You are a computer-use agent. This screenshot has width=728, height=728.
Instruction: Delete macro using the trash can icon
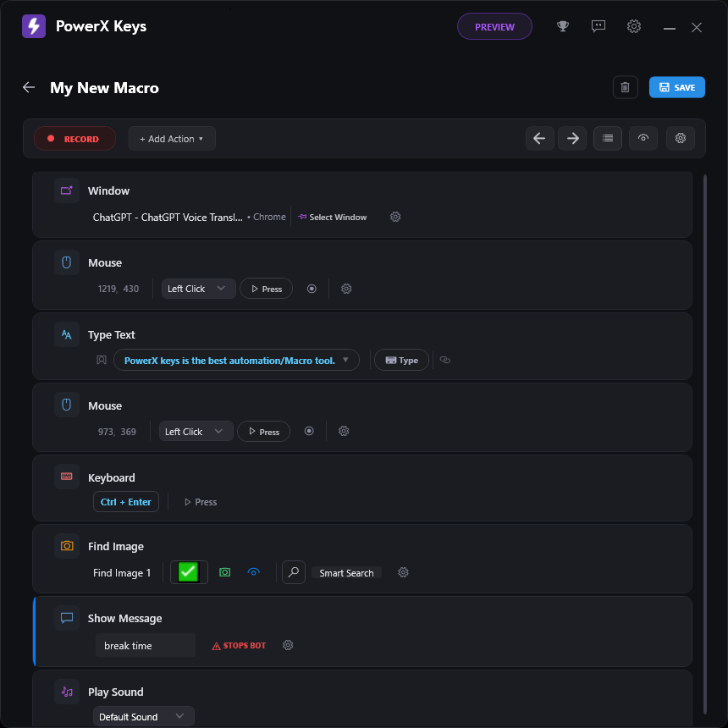tap(625, 87)
